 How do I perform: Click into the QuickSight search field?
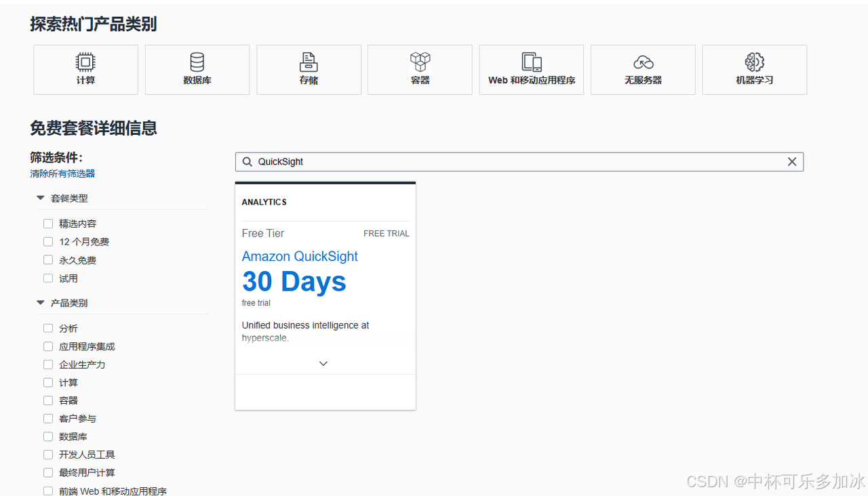point(519,162)
